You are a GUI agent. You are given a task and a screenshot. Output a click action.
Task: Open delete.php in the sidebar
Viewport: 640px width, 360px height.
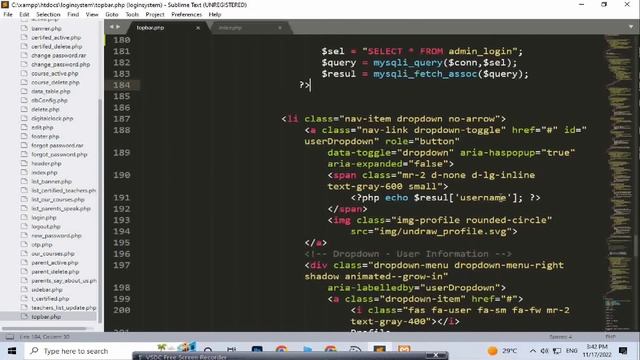[45, 109]
